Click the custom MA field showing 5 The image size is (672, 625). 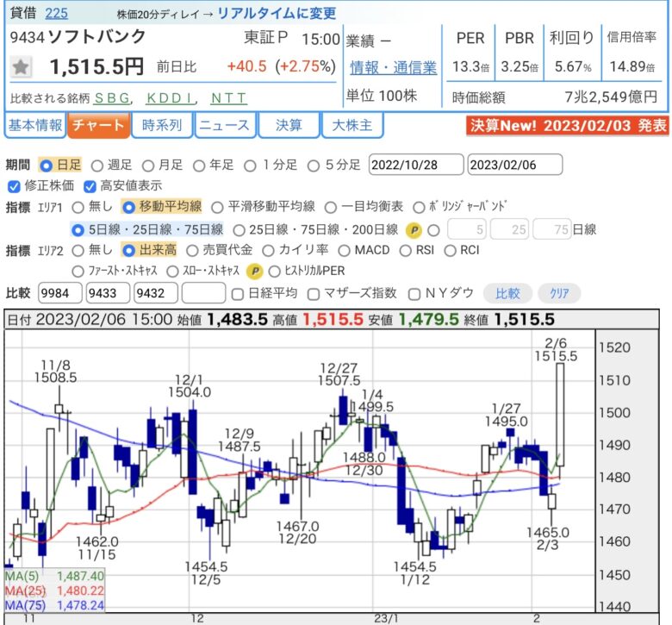466,229
